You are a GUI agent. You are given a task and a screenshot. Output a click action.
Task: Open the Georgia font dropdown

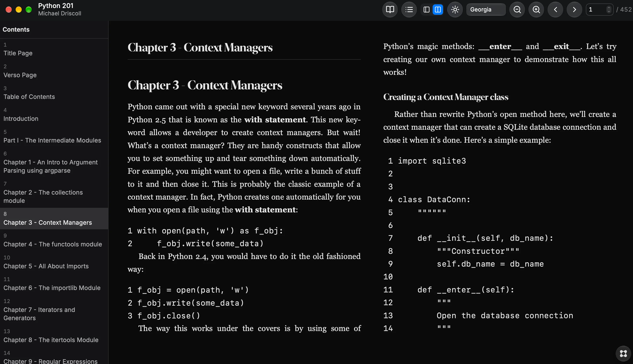coord(486,10)
